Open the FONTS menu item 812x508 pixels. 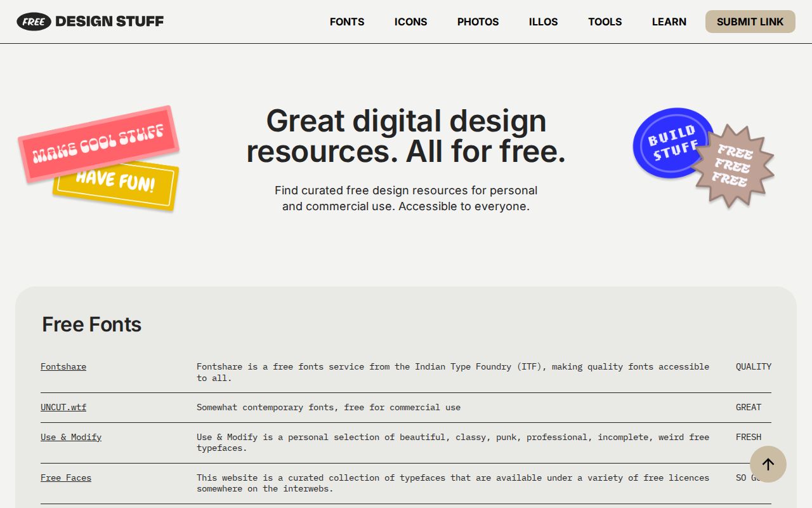(x=347, y=22)
